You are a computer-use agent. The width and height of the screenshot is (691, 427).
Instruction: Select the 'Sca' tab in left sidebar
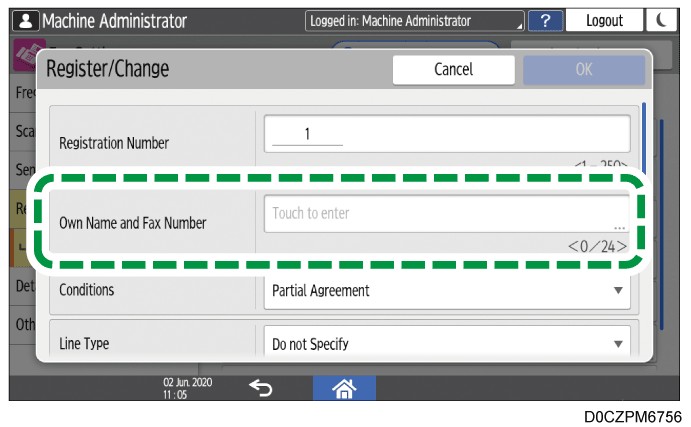pyautogui.click(x=21, y=129)
